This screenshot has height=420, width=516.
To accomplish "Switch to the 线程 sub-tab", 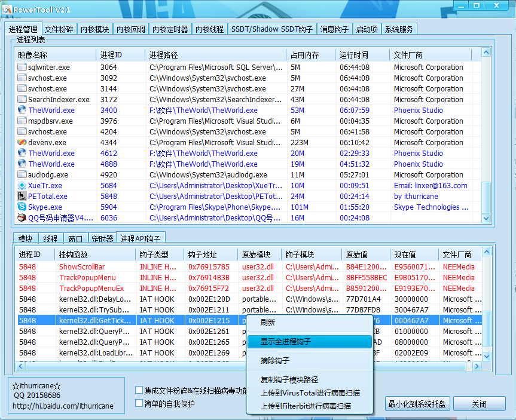I will pyautogui.click(x=50, y=238).
